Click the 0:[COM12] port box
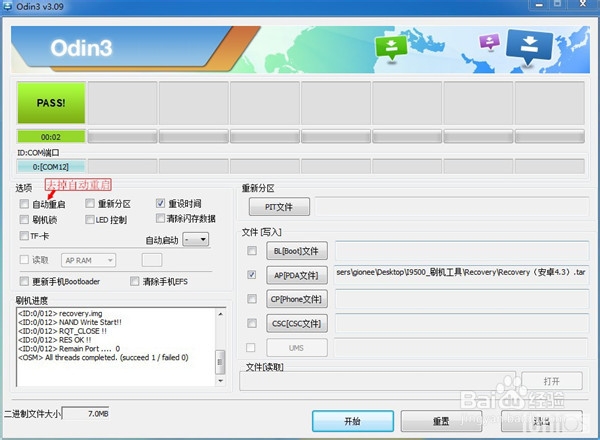The height and width of the screenshot is (440, 600). pos(51,167)
